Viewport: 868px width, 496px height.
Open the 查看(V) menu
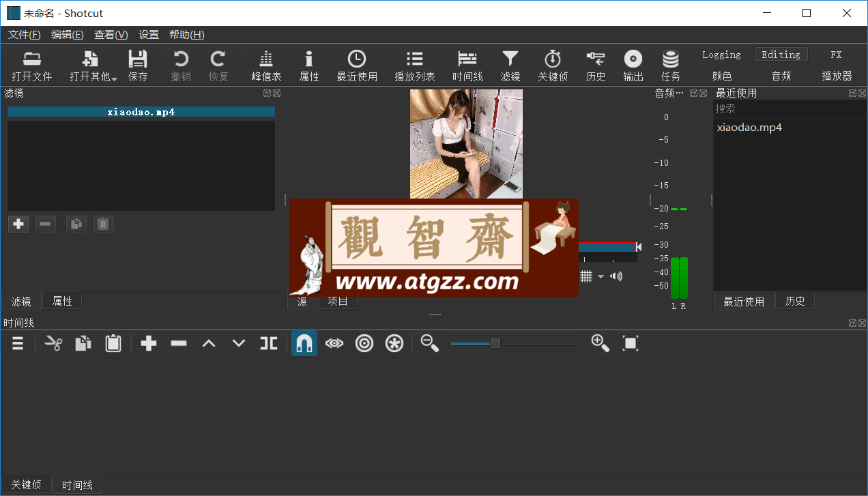coord(111,35)
